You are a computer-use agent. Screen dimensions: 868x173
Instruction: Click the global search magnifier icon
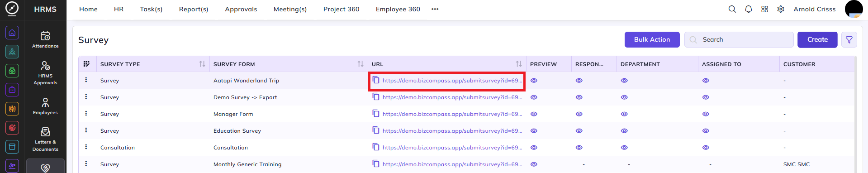[732, 9]
